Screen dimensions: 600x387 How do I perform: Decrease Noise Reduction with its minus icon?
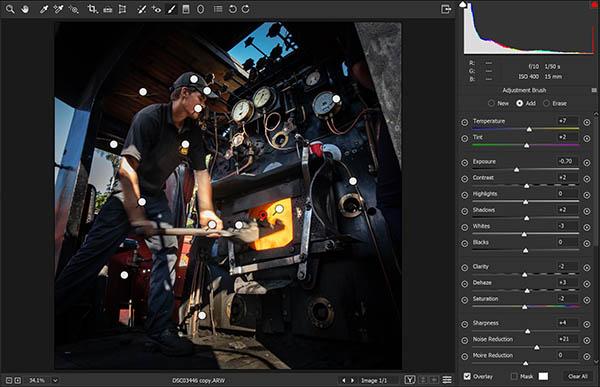(465, 340)
